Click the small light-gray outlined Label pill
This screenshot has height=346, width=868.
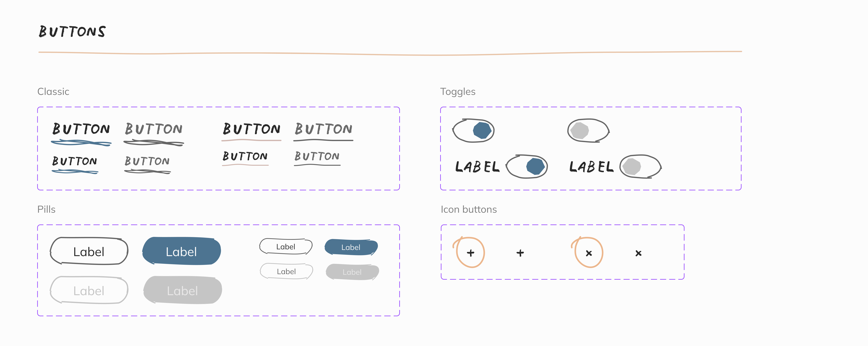tap(286, 272)
